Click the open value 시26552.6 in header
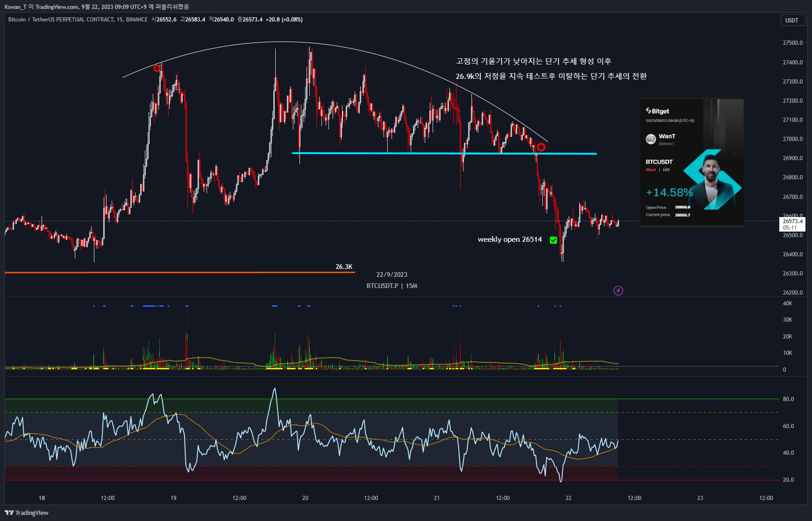Screen dimensions: 812x521 164,20
